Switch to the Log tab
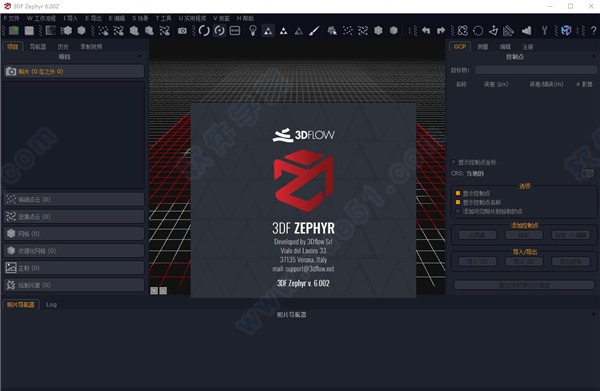The width and height of the screenshot is (600, 391). tap(51, 305)
